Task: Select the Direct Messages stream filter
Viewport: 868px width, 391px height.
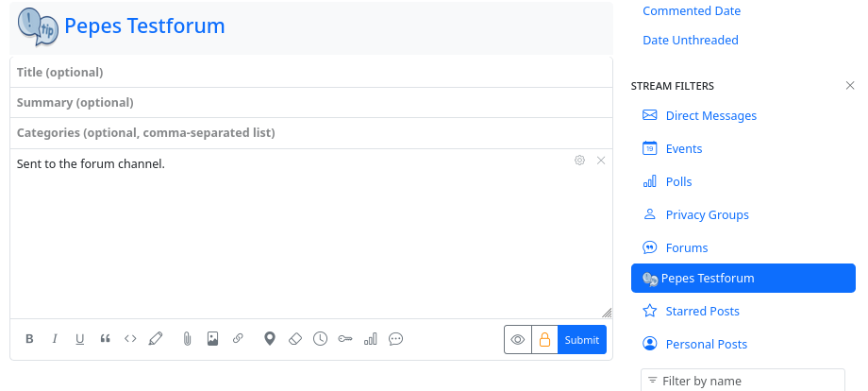Action: (710, 115)
